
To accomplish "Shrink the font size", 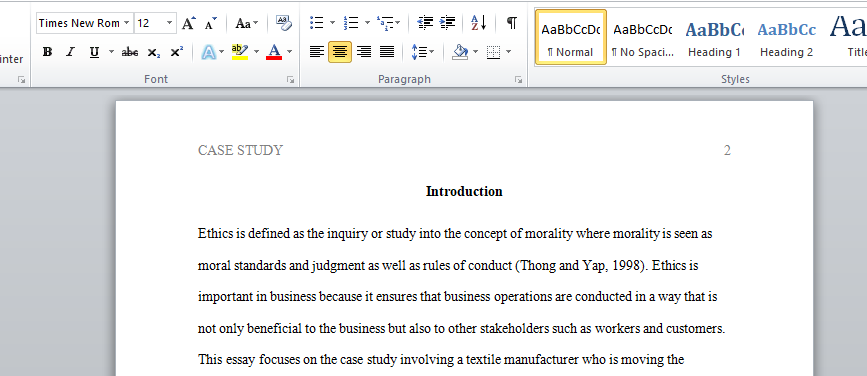I will [x=211, y=23].
